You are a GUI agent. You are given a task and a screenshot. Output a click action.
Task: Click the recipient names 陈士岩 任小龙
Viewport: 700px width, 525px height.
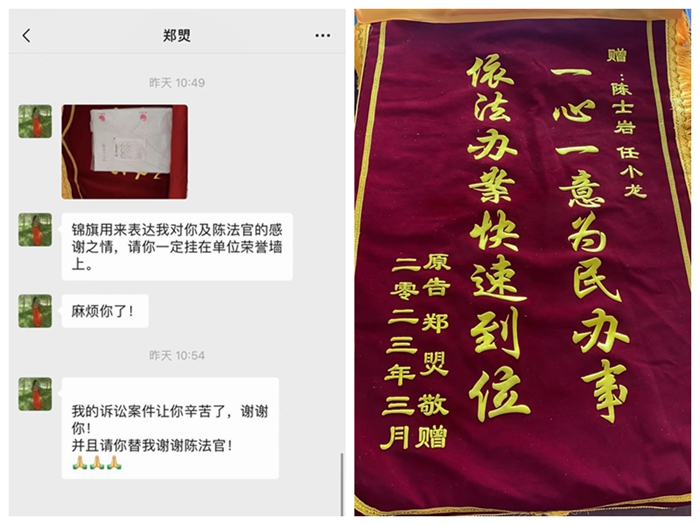click(628, 138)
